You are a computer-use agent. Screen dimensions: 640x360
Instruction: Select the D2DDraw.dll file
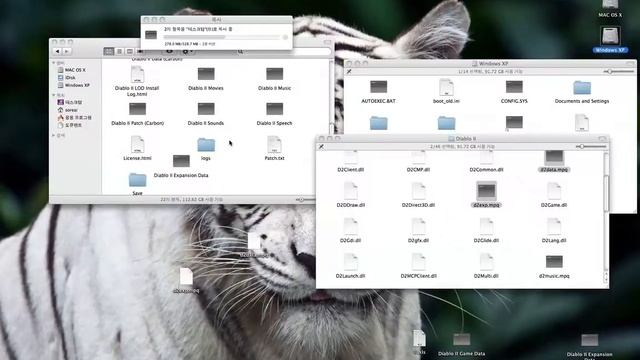coord(351,195)
